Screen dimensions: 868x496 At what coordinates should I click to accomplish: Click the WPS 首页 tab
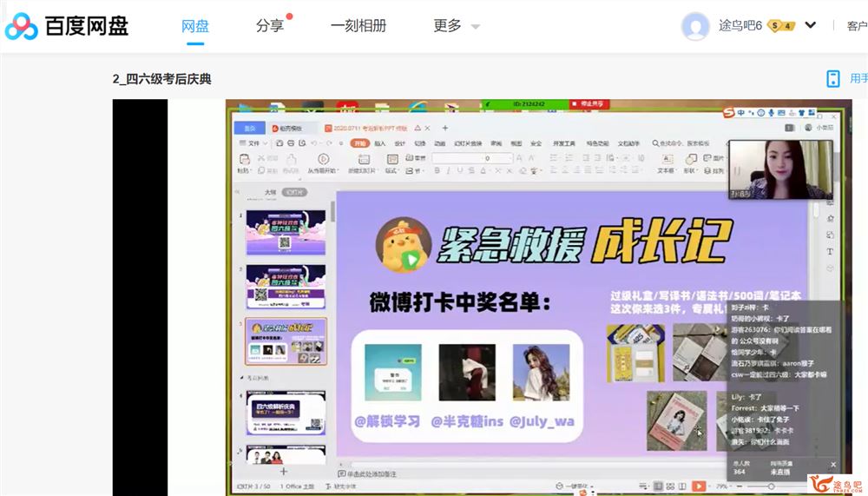pyautogui.click(x=250, y=128)
